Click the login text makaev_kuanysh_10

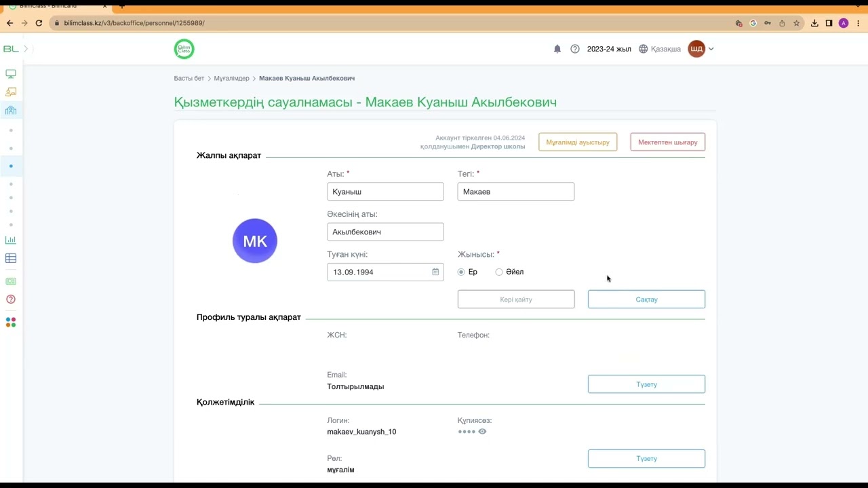pos(361,432)
